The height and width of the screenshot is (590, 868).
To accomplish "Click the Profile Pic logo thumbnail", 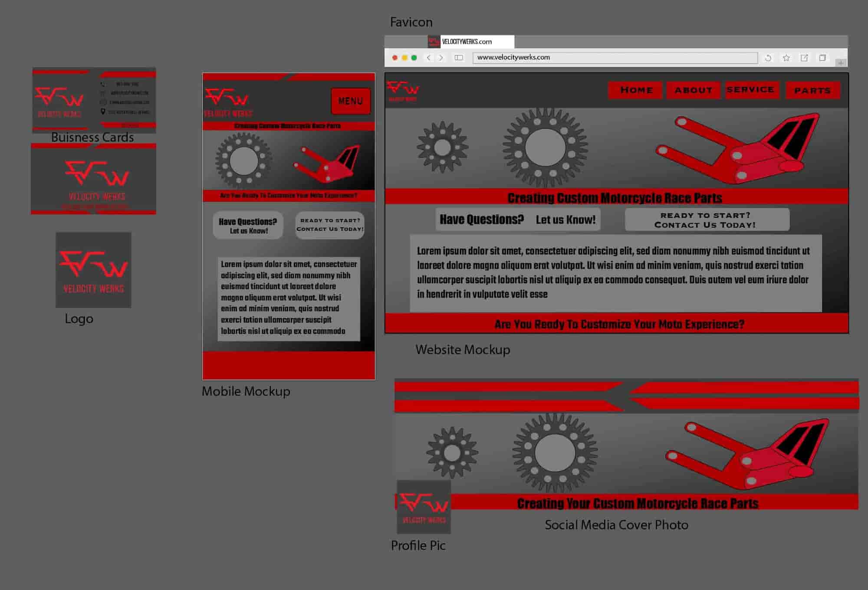I will [424, 507].
